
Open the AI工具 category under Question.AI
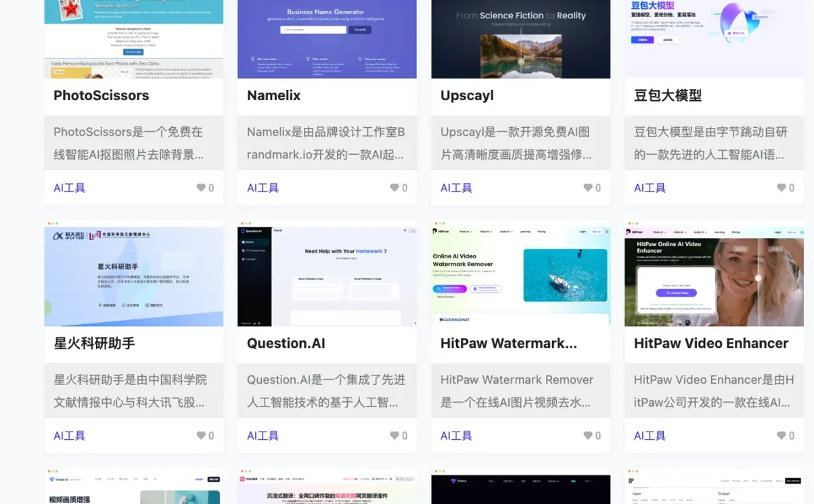pyautogui.click(x=262, y=435)
